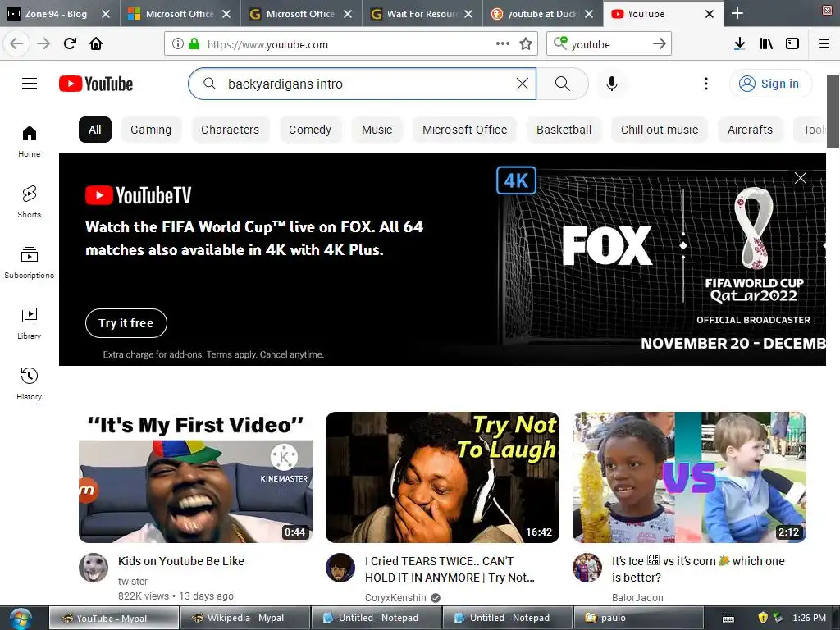
Task: Open the YouTube settings three-dot menu
Action: point(706,84)
